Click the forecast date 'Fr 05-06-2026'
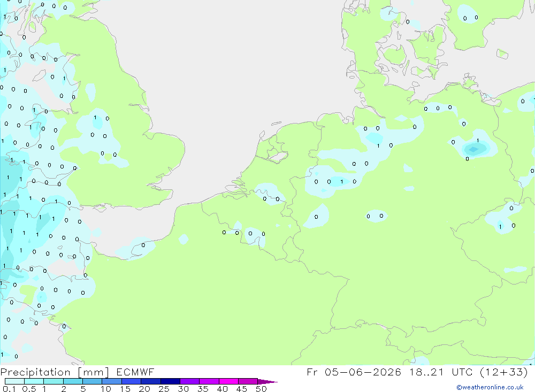The width and height of the screenshot is (535, 392). [354, 372]
